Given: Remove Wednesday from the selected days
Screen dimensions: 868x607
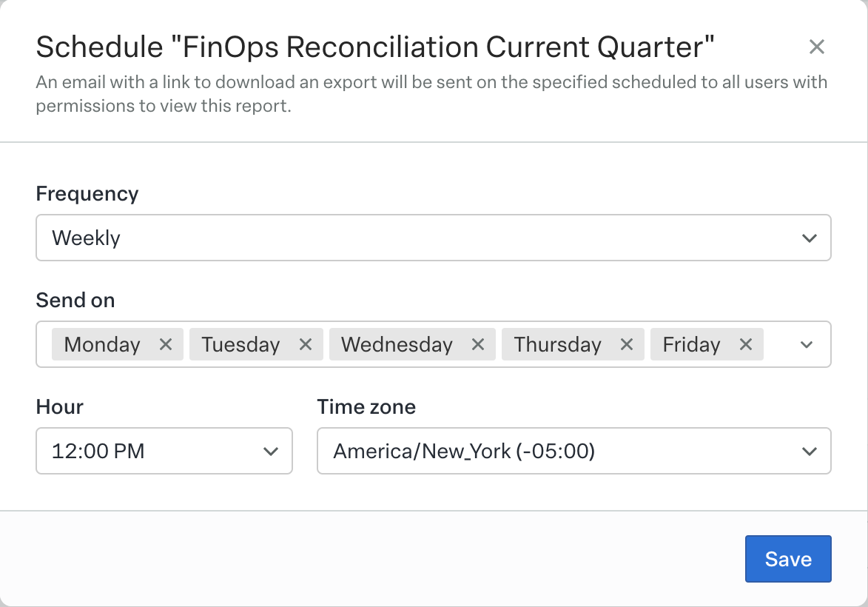Looking at the screenshot, I should point(478,343).
